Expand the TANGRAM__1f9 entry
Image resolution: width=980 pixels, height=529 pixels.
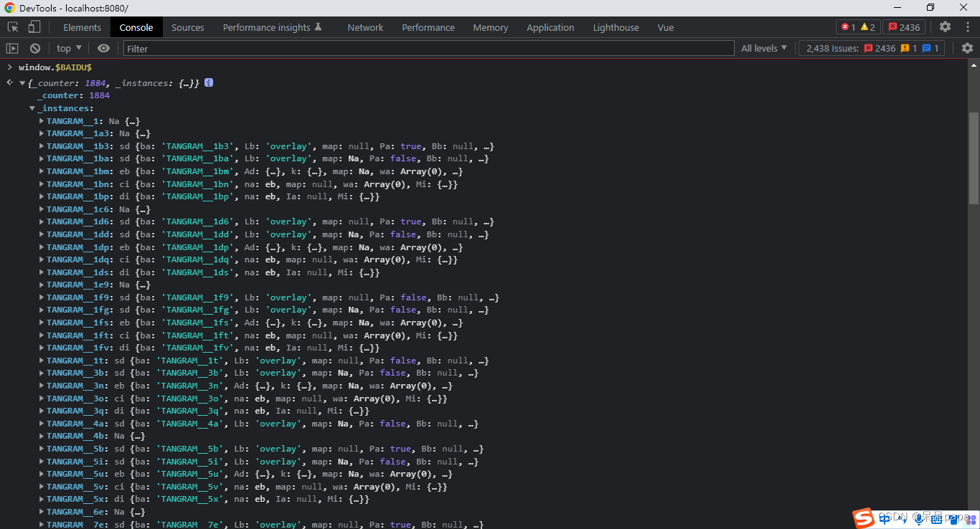tap(42, 297)
